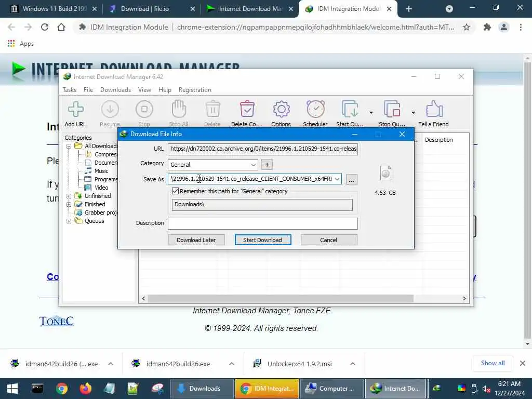Open IDM Options gear icon
The image size is (532, 399).
pyautogui.click(x=281, y=109)
